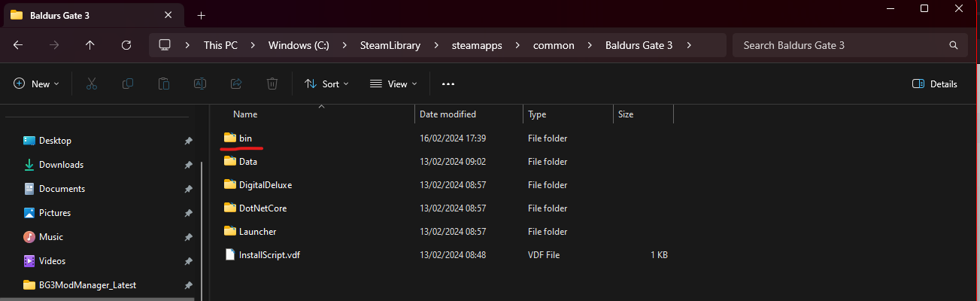Click the common breadcrumb in address bar
The image size is (980, 301).
click(554, 45)
